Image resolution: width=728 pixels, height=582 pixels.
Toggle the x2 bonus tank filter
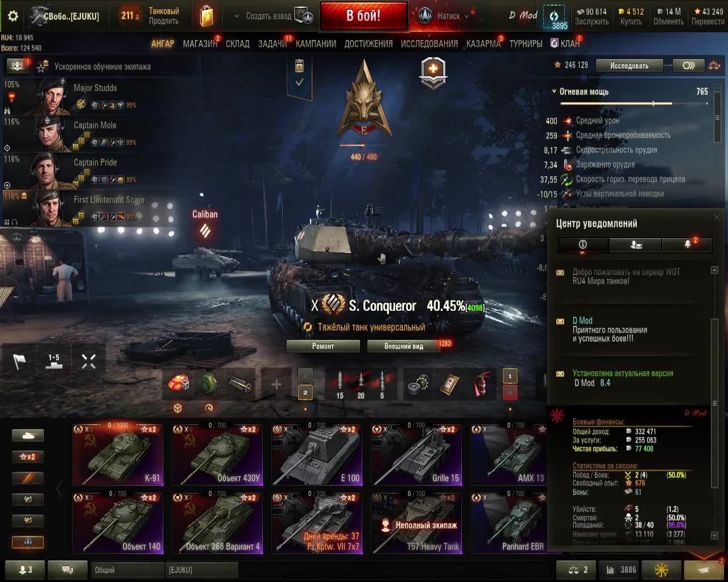(27, 456)
